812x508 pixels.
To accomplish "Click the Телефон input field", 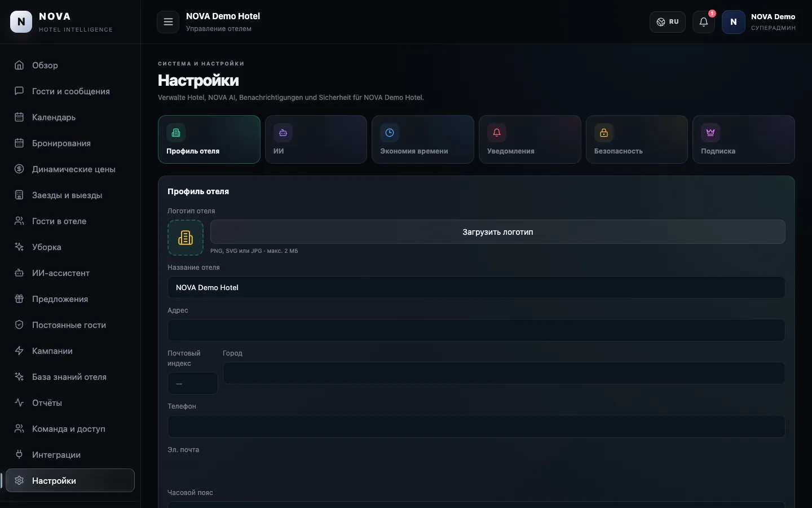I will click(476, 427).
